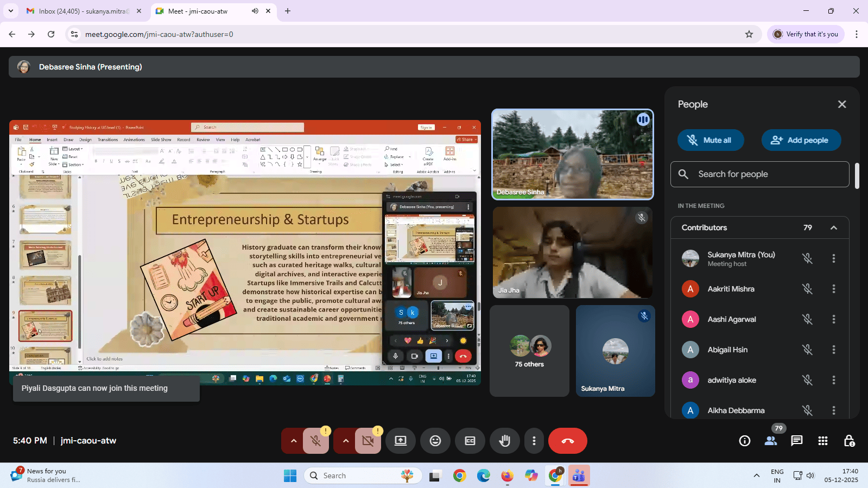Image resolution: width=868 pixels, height=488 pixels.
Task: Open chat with everyone icon
Action: (x=796, y=441)
